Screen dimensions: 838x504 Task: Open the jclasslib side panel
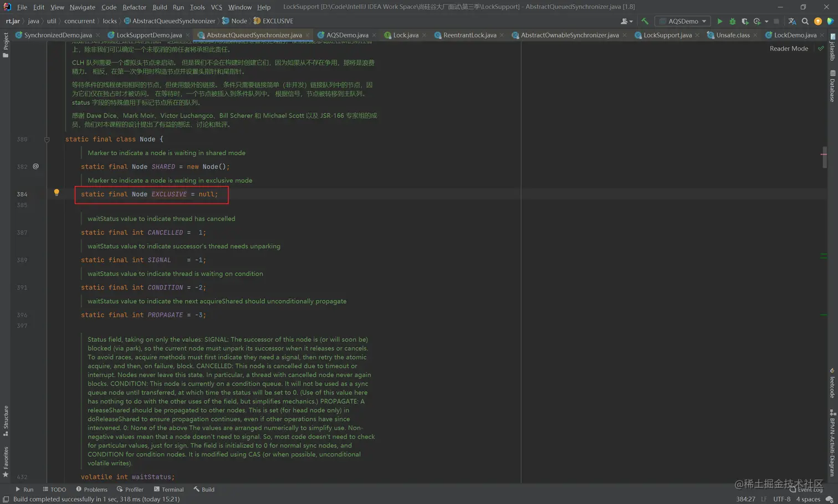point(832,47)
